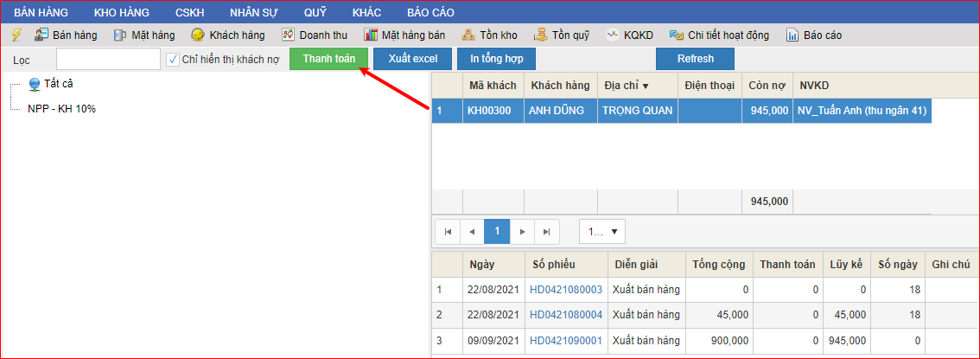
Task: Click the Khách hàng column header
Action: tap(561, 85)
